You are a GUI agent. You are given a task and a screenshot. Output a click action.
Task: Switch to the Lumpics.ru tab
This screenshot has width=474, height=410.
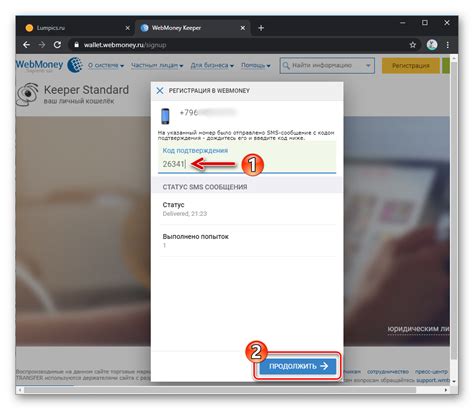77,28
